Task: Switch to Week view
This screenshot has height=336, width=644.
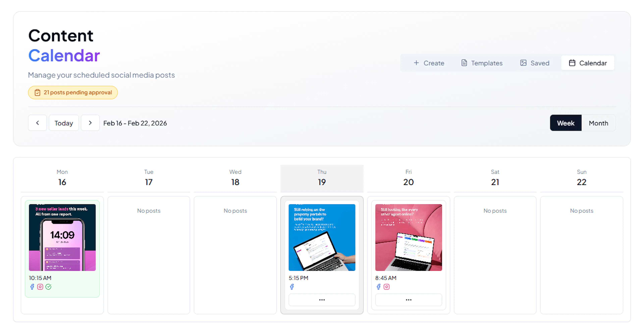Action: (566, 123)
